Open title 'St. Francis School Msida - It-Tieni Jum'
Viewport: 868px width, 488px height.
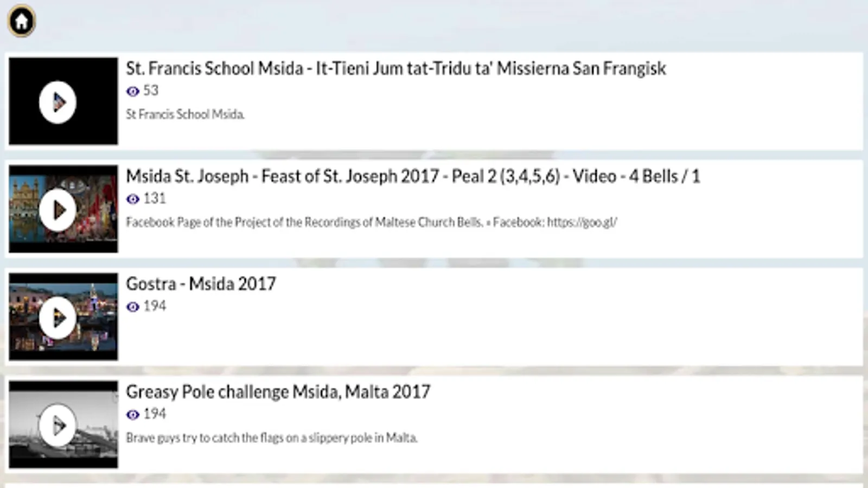pyautogui.click(x=396, y=68)
